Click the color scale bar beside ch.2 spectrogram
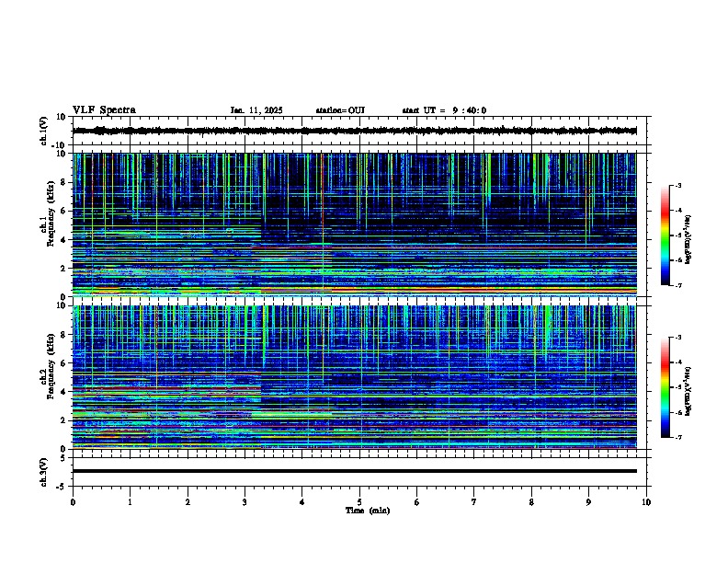Image resolution: width=728 pixels, height=563 pixels. click(x=665, y=387)
